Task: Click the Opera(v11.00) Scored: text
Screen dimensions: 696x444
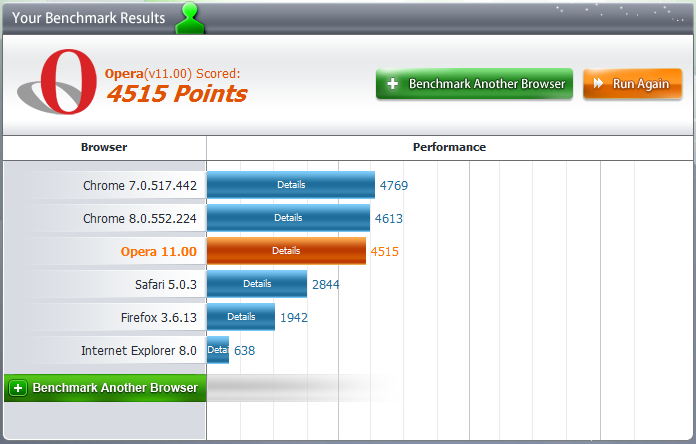Action: 172,73
